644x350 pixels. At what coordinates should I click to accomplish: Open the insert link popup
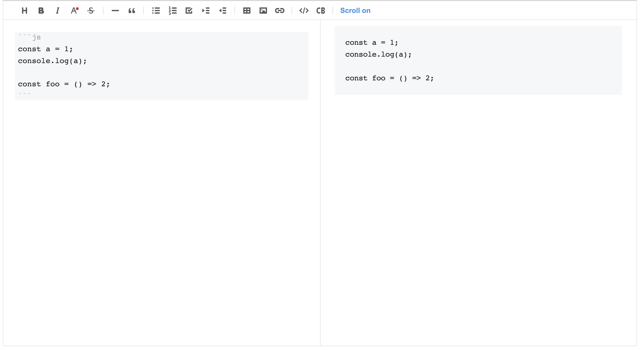coord(280,11)
